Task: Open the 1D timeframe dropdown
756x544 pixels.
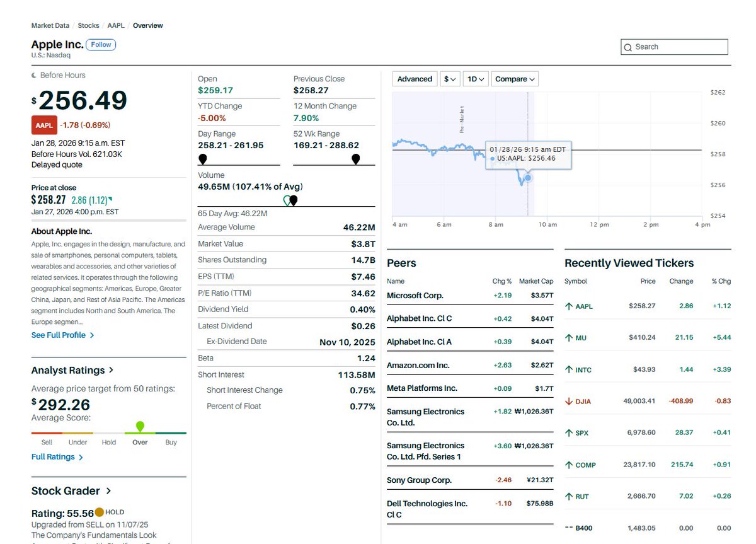Action: click(x=475, y=79)
